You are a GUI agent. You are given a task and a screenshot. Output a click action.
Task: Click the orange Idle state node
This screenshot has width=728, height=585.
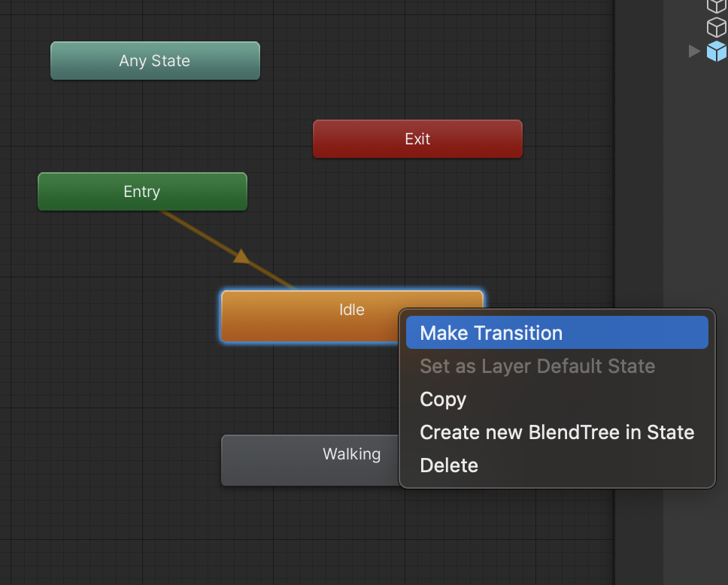(x=308, y=316)
